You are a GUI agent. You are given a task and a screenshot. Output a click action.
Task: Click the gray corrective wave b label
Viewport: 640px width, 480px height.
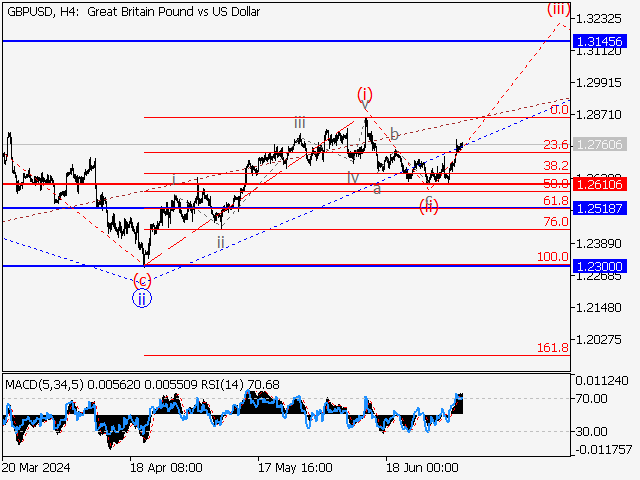point(394,133)
